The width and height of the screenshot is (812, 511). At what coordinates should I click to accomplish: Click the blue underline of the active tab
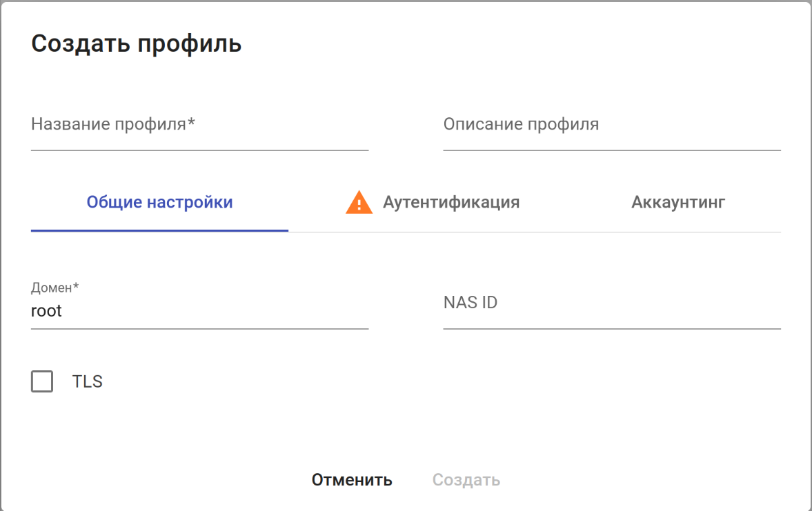point(159,230)
